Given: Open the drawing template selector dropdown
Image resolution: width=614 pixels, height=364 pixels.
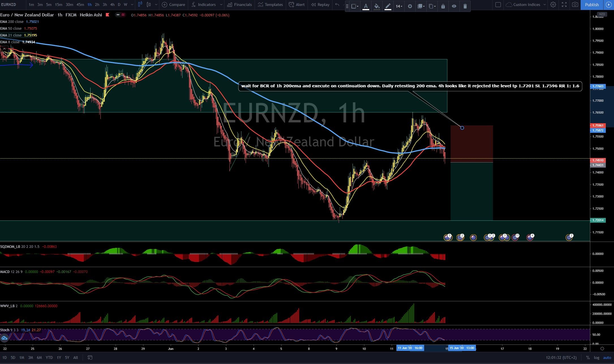Looking at the screenshot, I should tap(355, 6).
